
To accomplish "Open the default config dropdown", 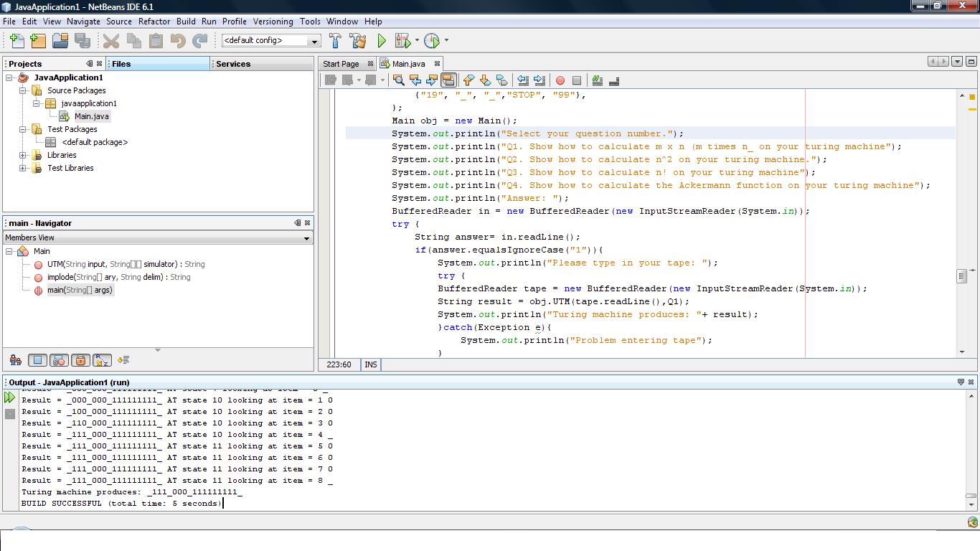I will point(314,41).
